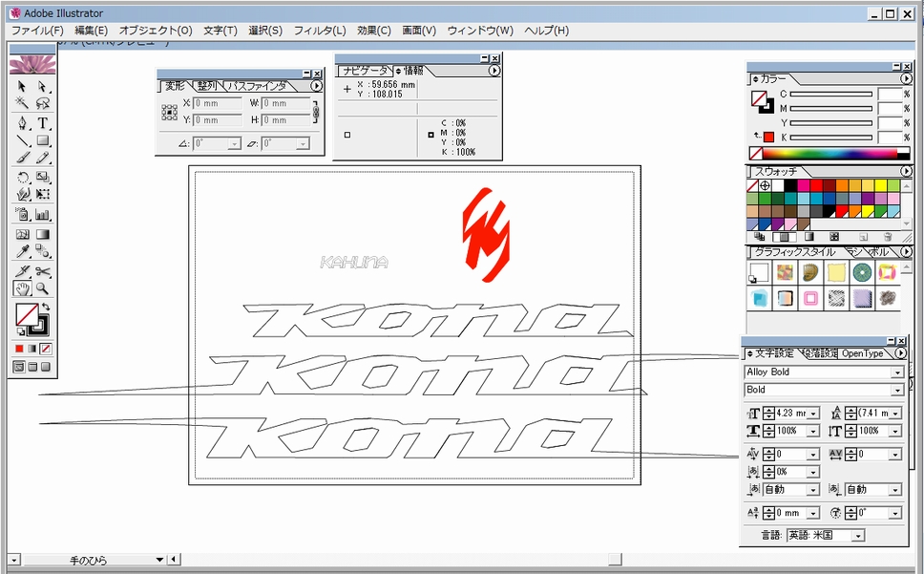Switch to the パスファインダ tab
The height and width of the screenshot is (574, 924).
click(x=259, y=86)
